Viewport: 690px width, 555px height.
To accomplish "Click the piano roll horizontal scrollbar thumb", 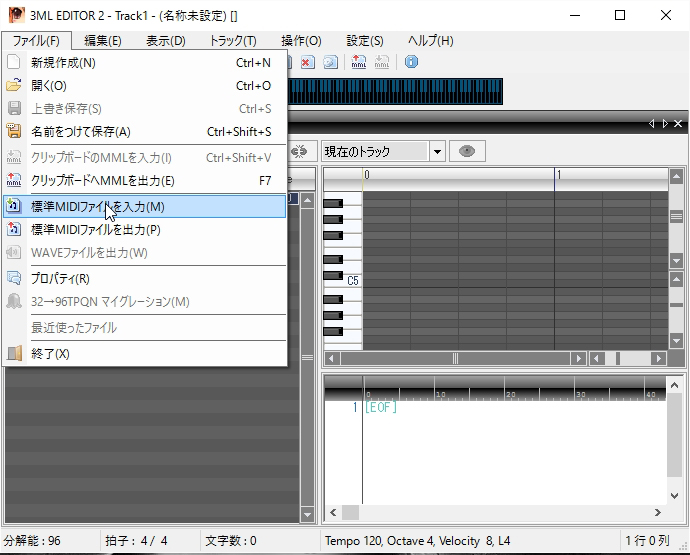I will [x=455, y=359].
